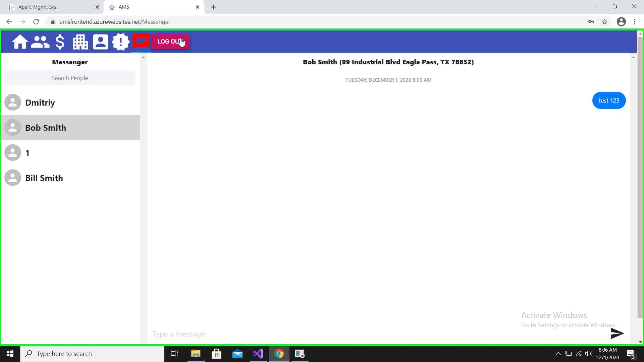The image size is (644, 362).
Task: Open volume control in tray
Action: (588, 354)
